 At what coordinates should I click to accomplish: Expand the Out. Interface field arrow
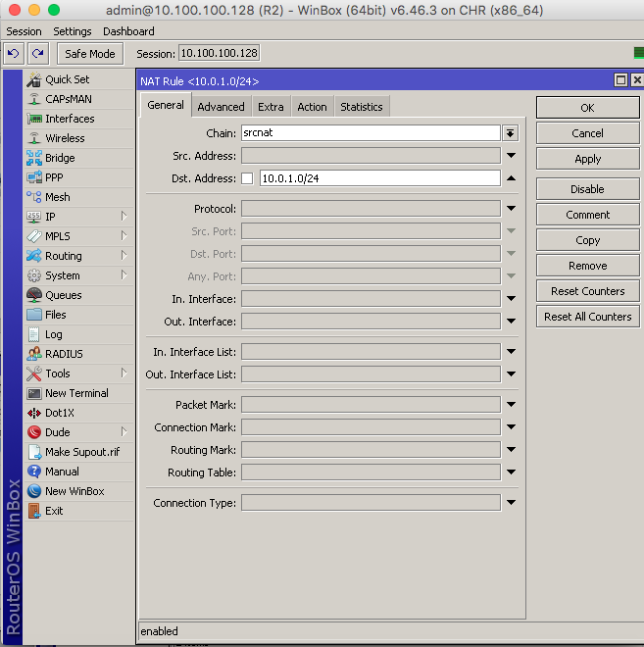(511, 321)
